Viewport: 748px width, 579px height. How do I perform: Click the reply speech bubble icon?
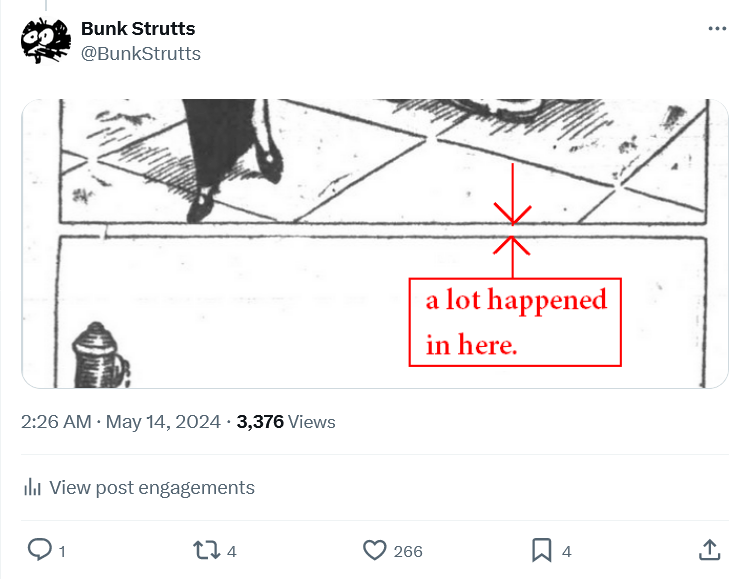point(39,550)
